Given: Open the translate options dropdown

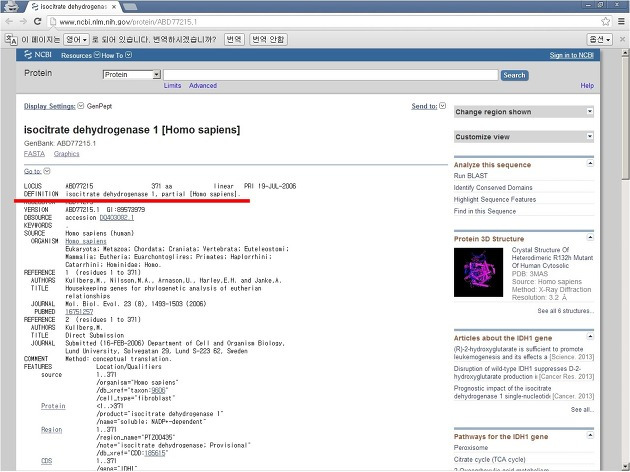Looking at the screenshot, I should pos(599,39).
